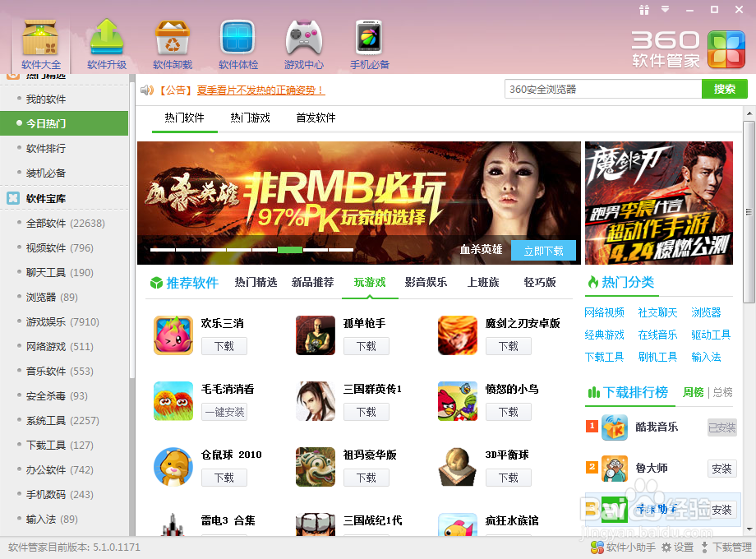
Task: Select 游戏娱乐 (7910) in sidebar
Action: pyautogui.click(x=62, y=321)
